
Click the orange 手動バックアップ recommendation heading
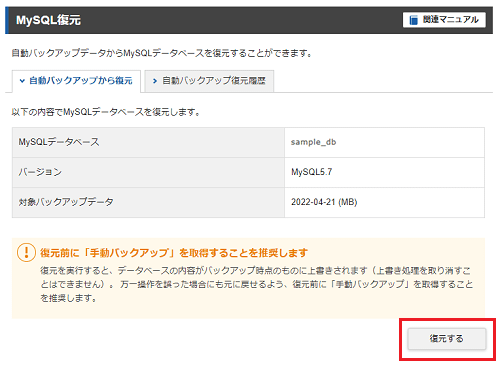click(x=174, y=253)
